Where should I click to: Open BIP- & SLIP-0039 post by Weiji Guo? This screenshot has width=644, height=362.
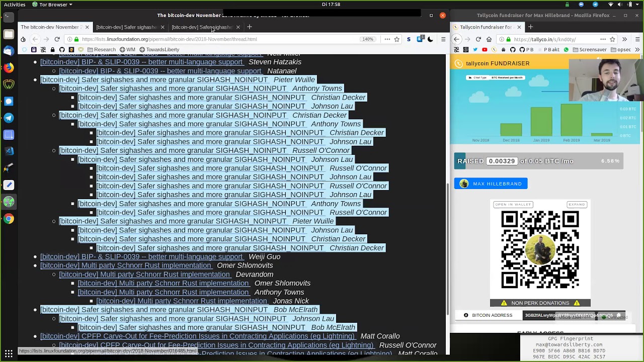(141, 257)
